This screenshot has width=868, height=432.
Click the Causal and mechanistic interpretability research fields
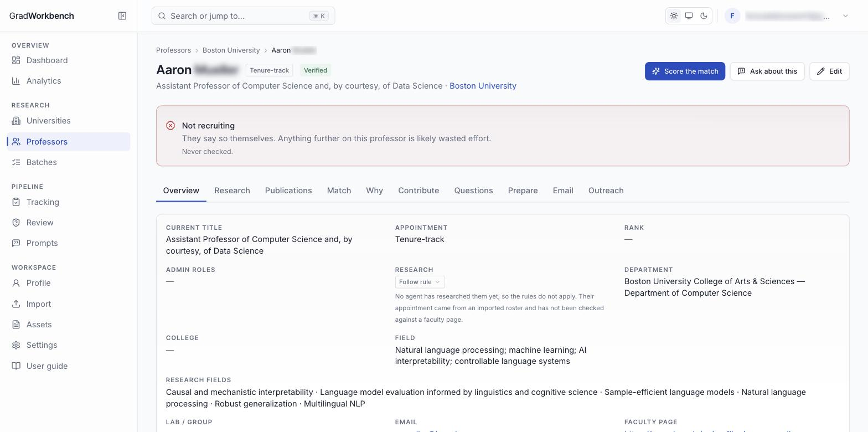(486, 398)
